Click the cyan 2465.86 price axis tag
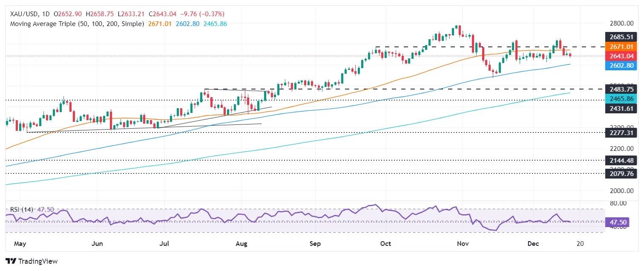This screenshot has height=271, width=644. [x=622, y=99]
